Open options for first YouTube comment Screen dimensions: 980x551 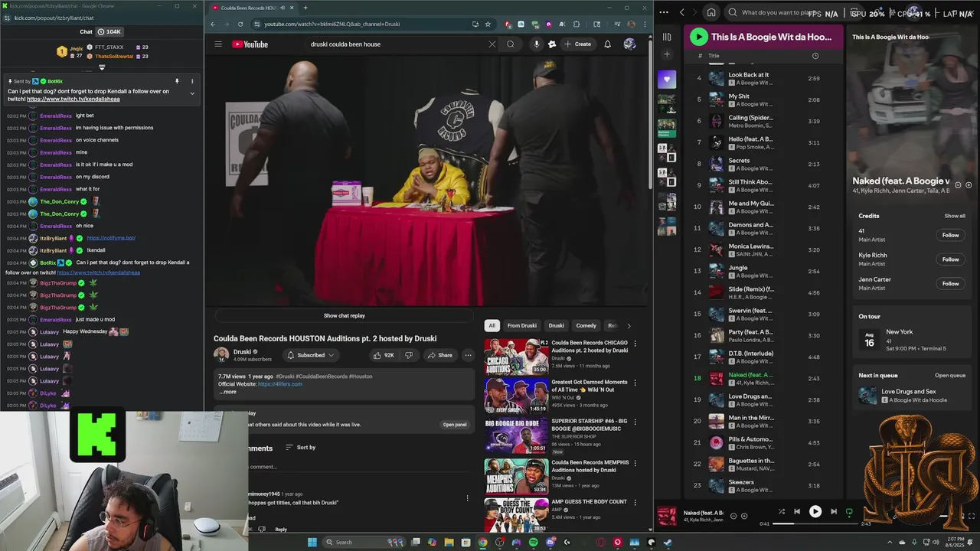tap(468, 498)
